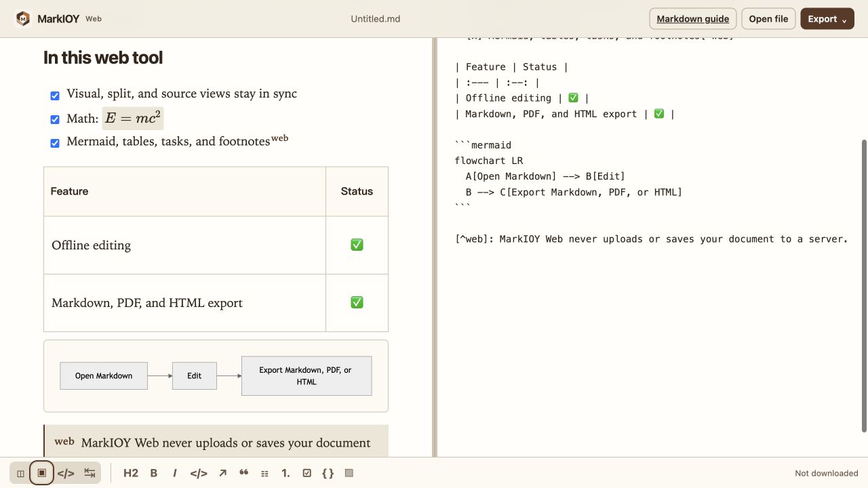Click the 'Status' table header cell
The width and height of the screenshot is (868, 488).
[x=357, y=191]
